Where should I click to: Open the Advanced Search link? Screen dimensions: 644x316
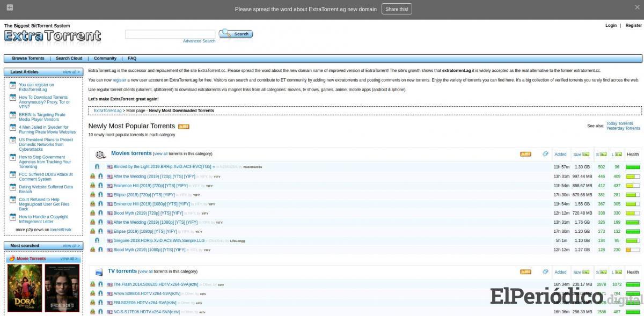199,41
